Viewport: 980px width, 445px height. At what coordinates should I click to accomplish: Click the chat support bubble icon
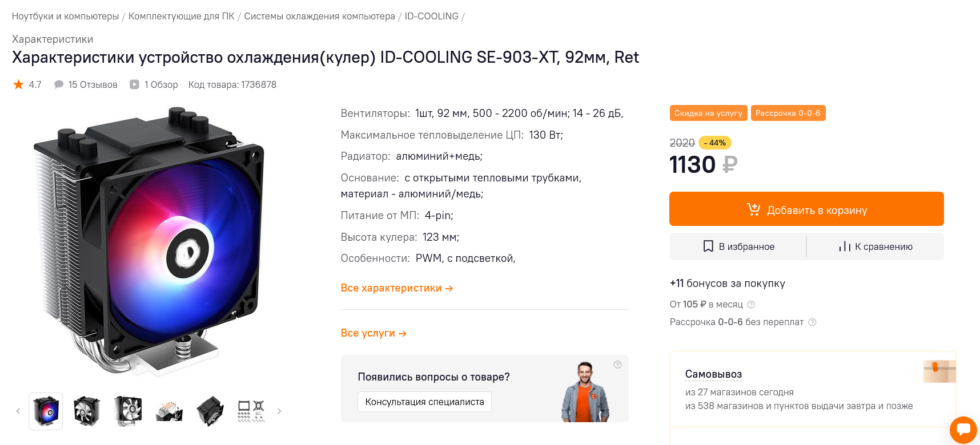coord(963,429)
